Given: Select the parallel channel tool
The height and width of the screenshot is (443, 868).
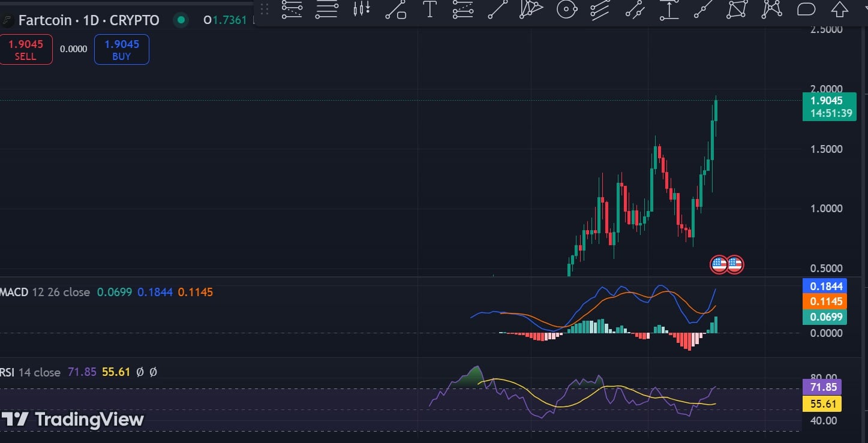Looking at the screenshot, I should point(600,10).
